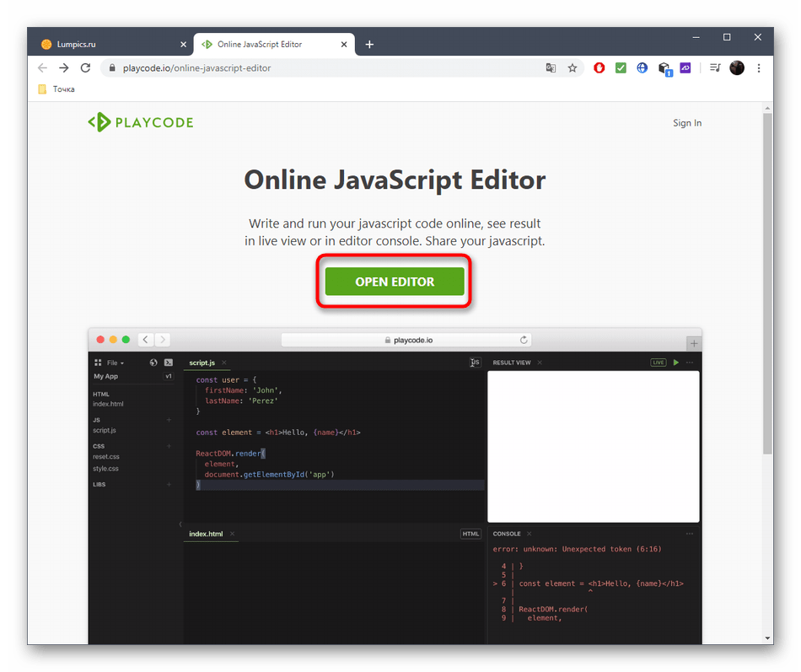
Task: Select the Online JavaScript Editor tab
Action: [x=266, y=45]
